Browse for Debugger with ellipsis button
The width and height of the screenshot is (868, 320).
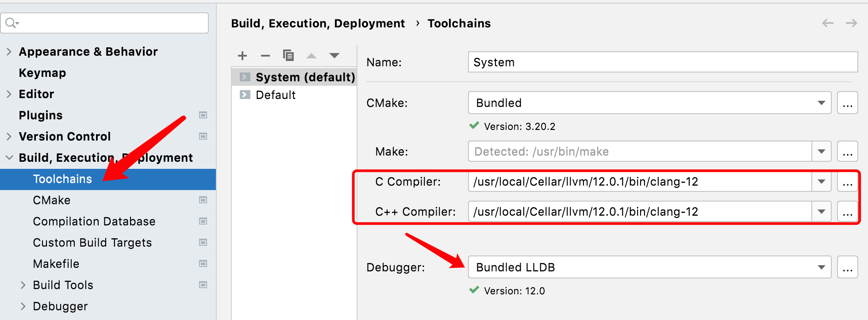click(848, 267)
